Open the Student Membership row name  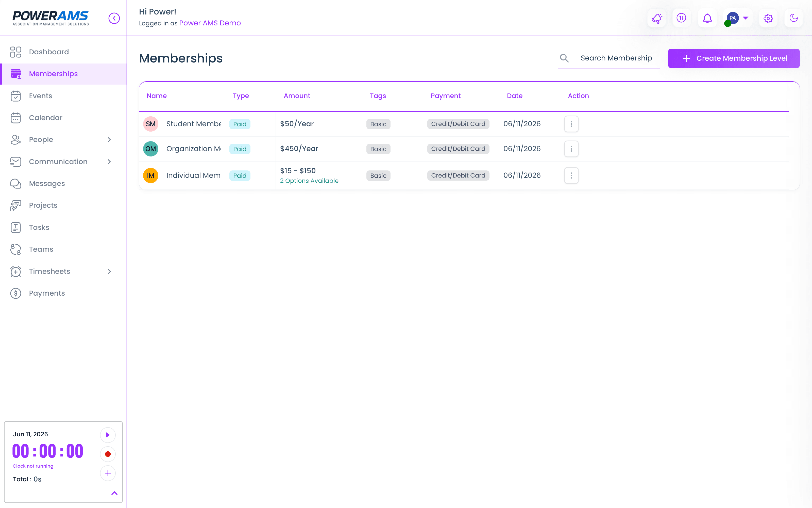pos(194,124)
